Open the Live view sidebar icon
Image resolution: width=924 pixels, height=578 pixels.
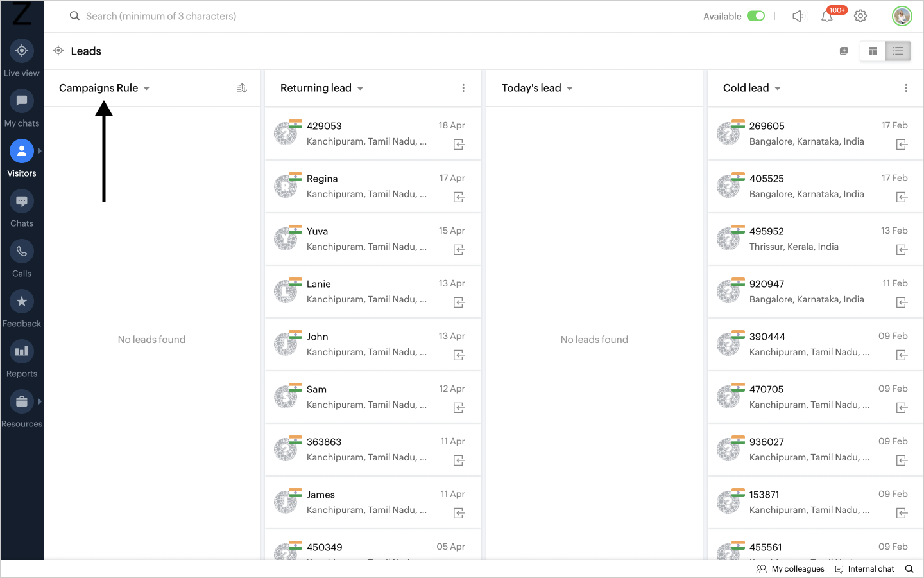pyautogui.click(x=22, y=51)
